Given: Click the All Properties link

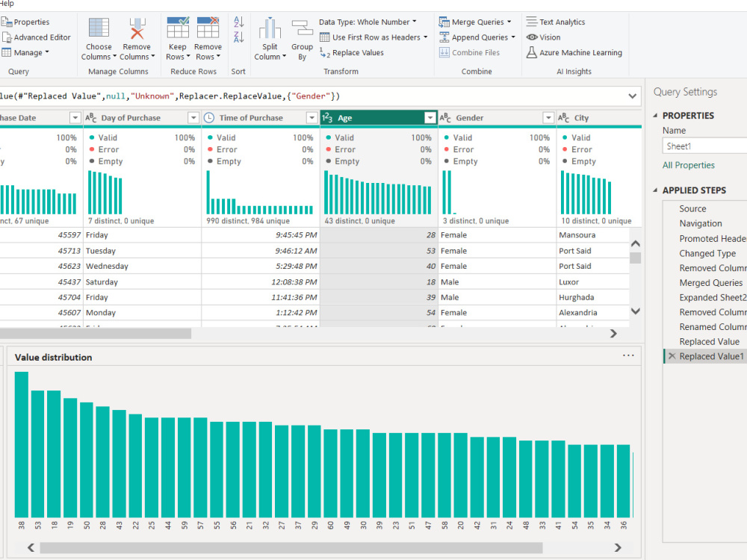Looking at the screenshot, I should click(x=689, y=165).
